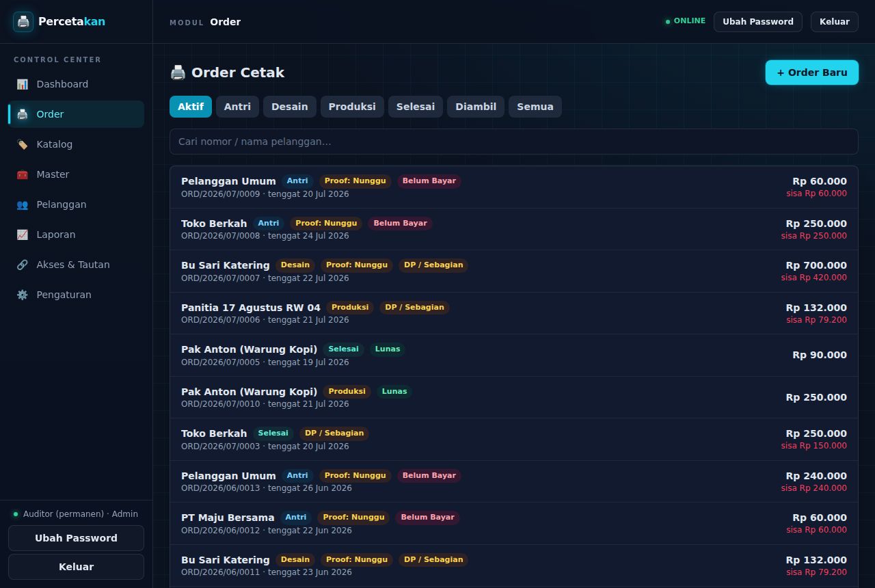Screen dimensions: 875x588
Task: Open Katalog using its tag icon
Action: 23,144
